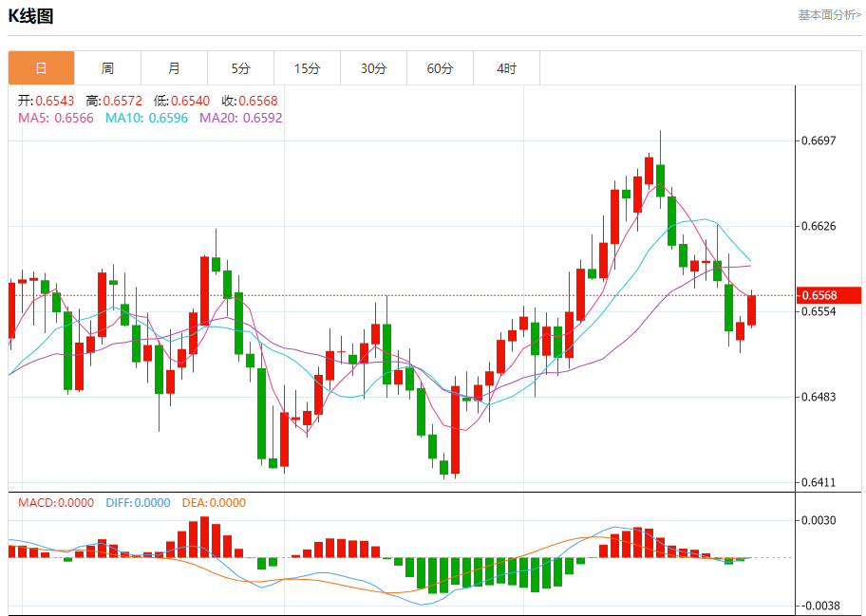Image resolution: width=866 pixels, height=616 pixels.
Task: Open the 4时 interval tab
Action: 506,68
